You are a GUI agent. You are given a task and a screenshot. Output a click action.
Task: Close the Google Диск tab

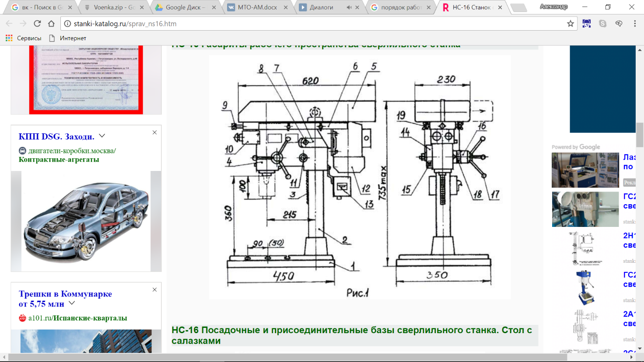click(214, 7)
